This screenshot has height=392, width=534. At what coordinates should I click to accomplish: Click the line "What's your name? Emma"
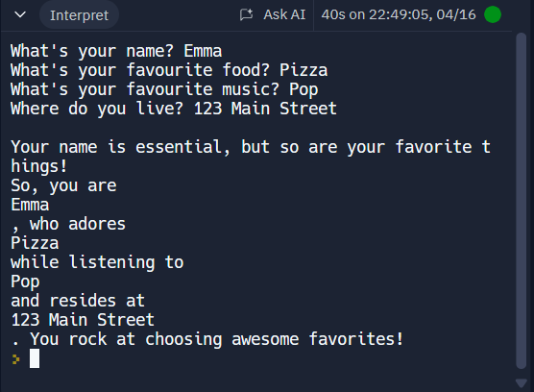click(x=116, y=51)
